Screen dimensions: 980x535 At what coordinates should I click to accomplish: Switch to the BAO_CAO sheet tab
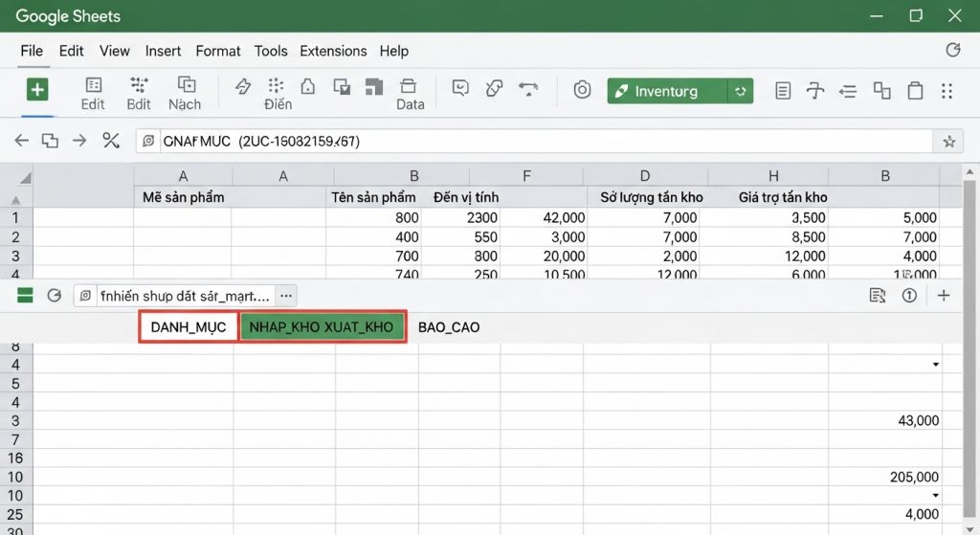point(449,327)
